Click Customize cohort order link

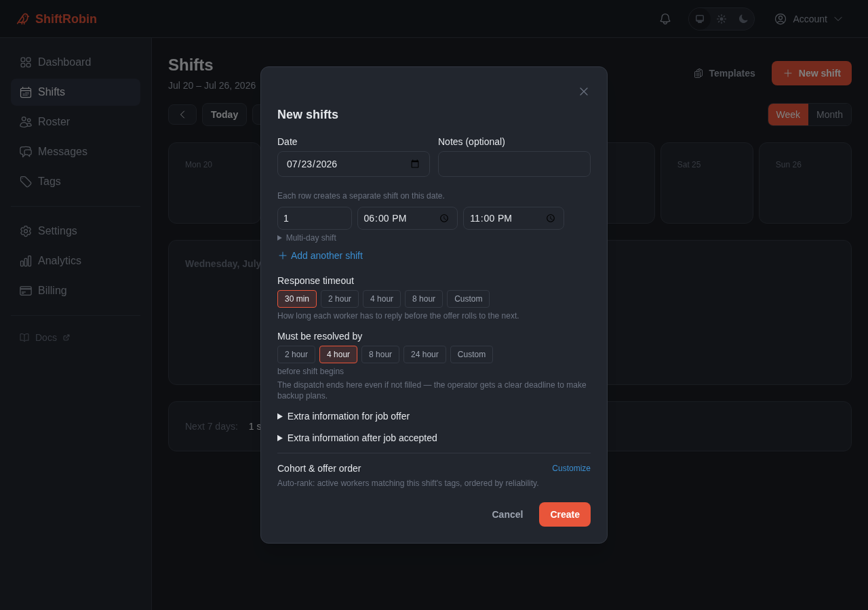(571, 468)
